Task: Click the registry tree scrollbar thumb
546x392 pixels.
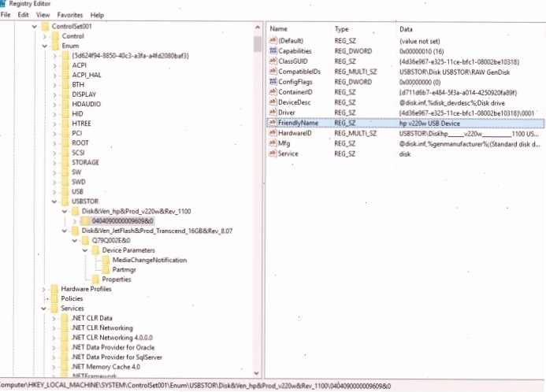Action: click(x=258, y=44)
